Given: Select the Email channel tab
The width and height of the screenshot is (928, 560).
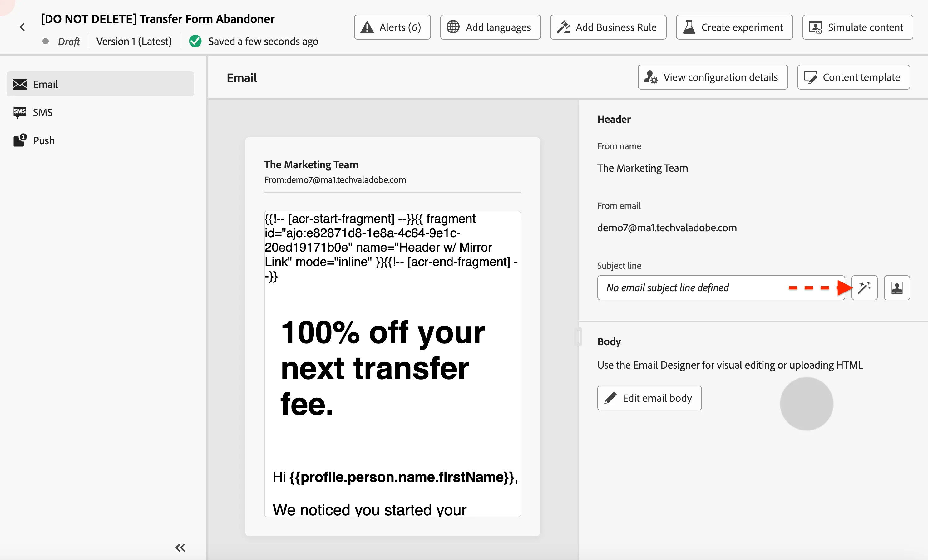Looking at the screenshot, I should coord(100,84).
